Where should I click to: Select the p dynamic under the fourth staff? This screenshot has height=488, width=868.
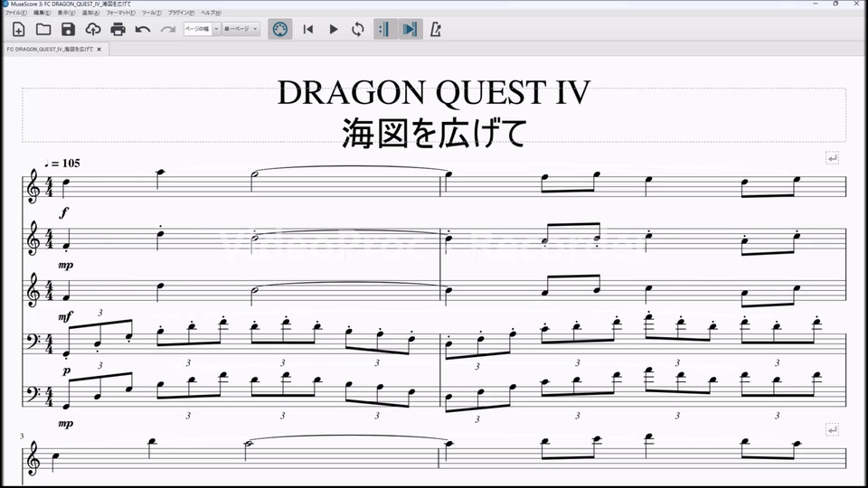[x=66, y=371]
